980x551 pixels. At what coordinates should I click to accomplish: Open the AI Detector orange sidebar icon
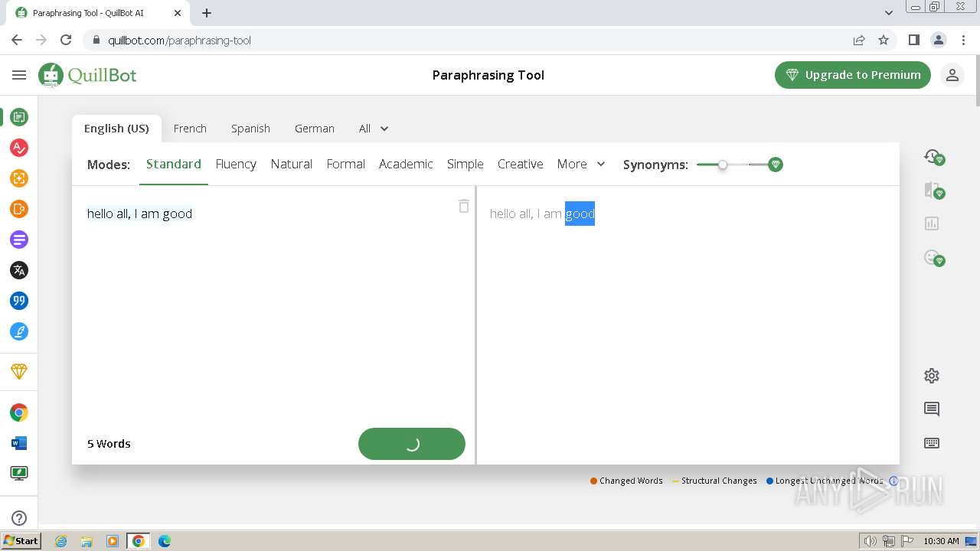(19, 209)
